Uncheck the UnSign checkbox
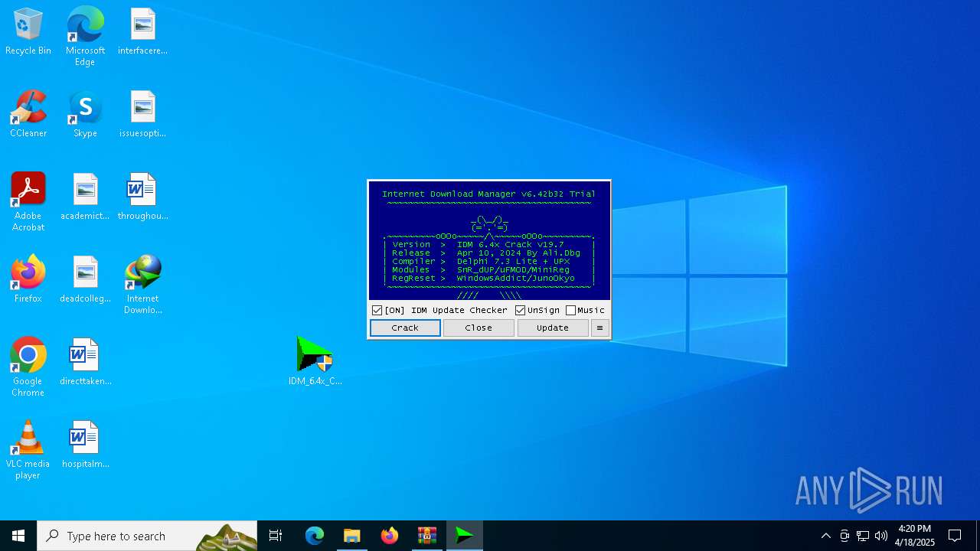The height and width of the screenshot is (551, 980). point(520,310)
